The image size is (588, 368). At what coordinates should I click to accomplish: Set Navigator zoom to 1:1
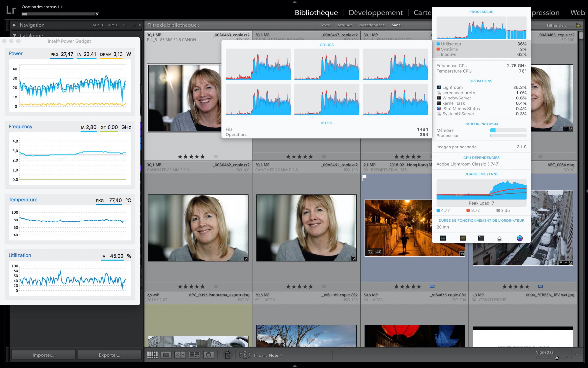click(125, 25)
